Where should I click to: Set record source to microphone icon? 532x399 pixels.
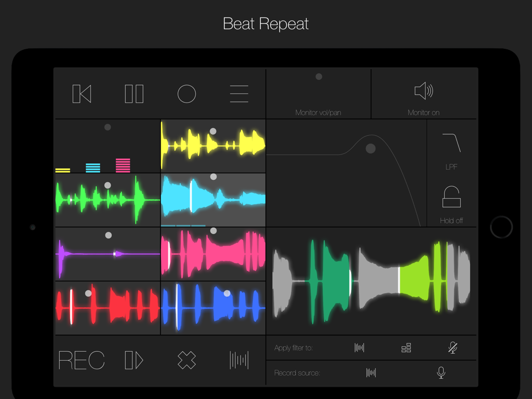click(x=441, y=373)
